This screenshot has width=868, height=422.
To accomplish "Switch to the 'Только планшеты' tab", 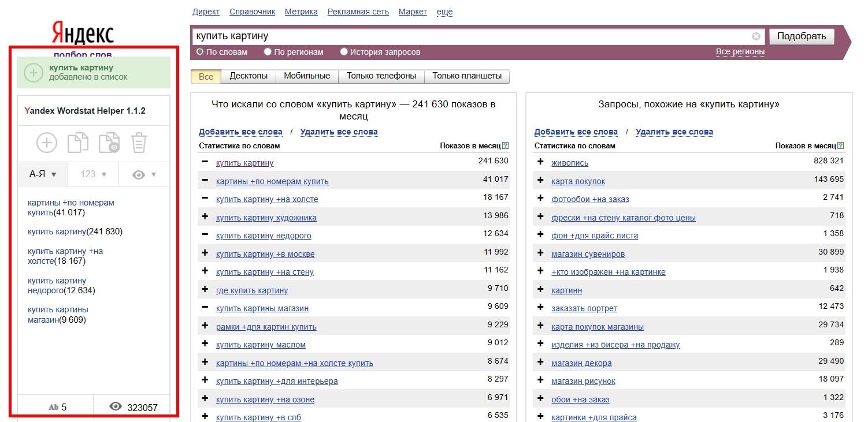I will 467,76.
